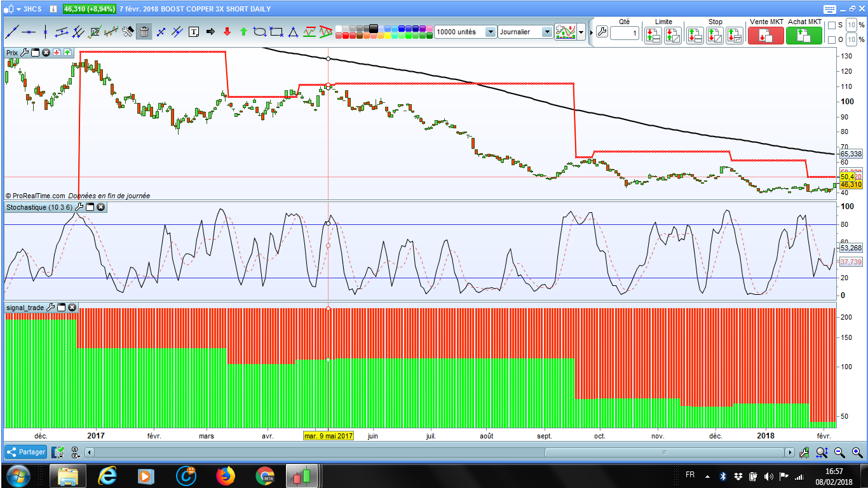Click the 65,338 price label
868x488 pixels.
point(851,154)
